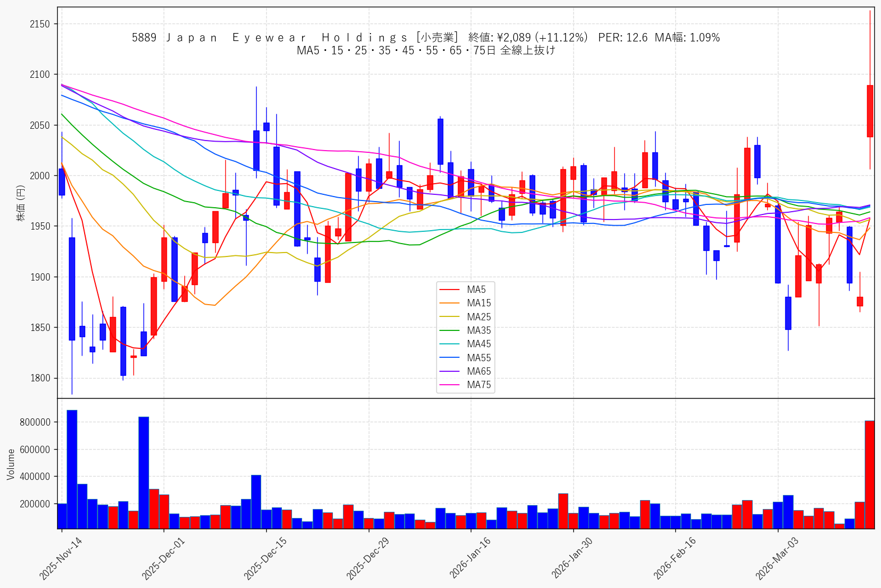This screenshot has height=588, width=881.
Task: Click the 2100 price axis label
Action: [x=40, y=74]
